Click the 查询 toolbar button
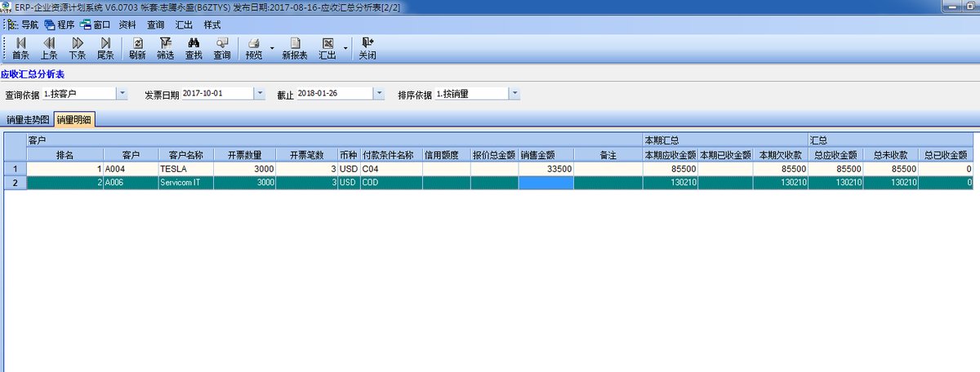 pyautogui.click(x=222, y=49)
